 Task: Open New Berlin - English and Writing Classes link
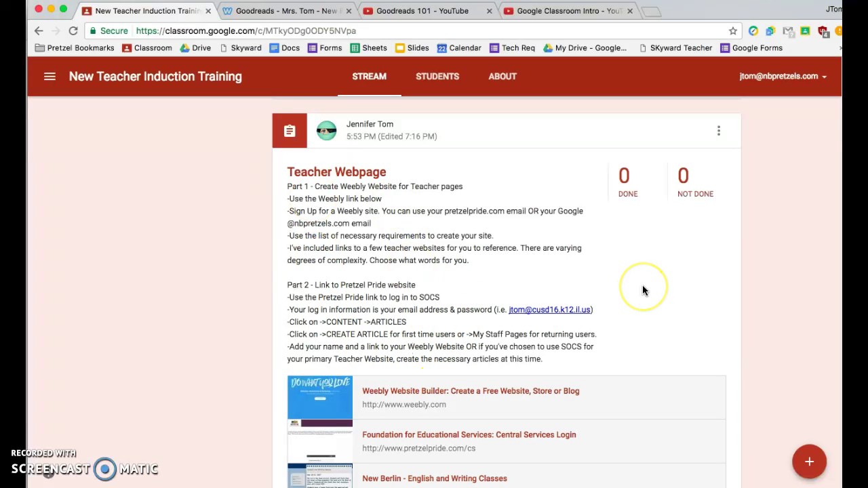pos(435,479)
